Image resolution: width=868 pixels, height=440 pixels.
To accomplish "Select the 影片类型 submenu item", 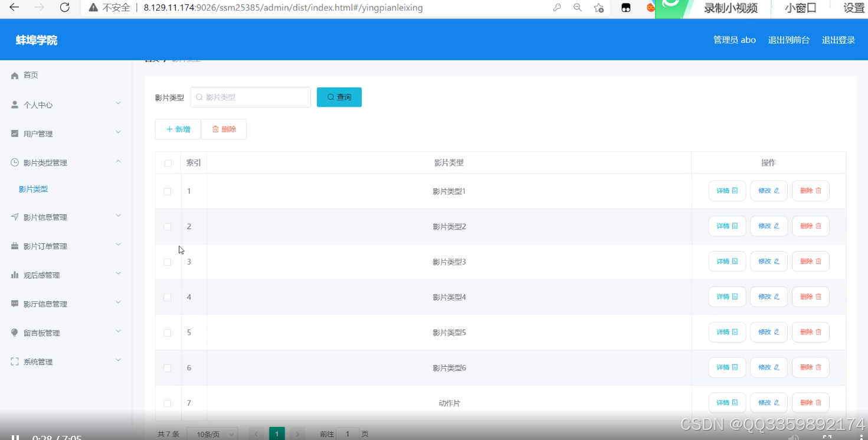I will (x=33, y=190).
